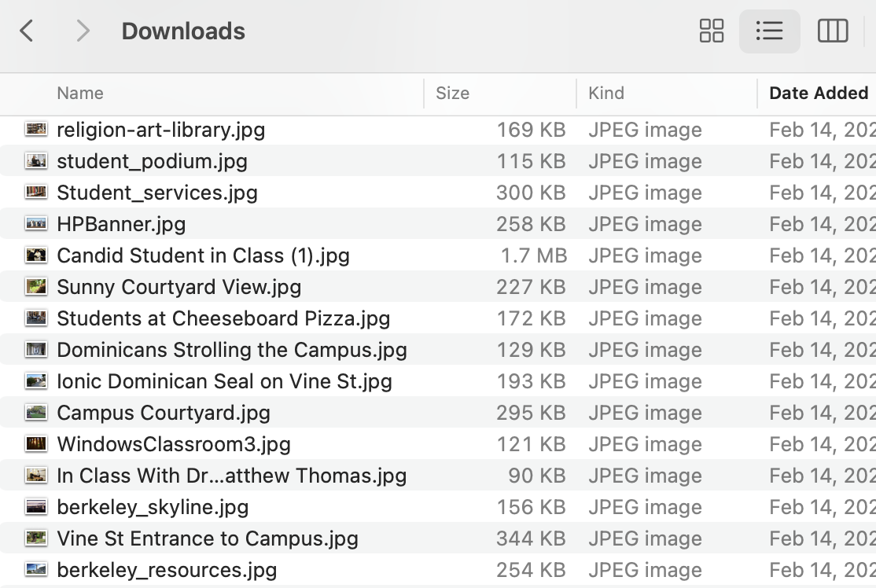Sort files by Size column

452,94
